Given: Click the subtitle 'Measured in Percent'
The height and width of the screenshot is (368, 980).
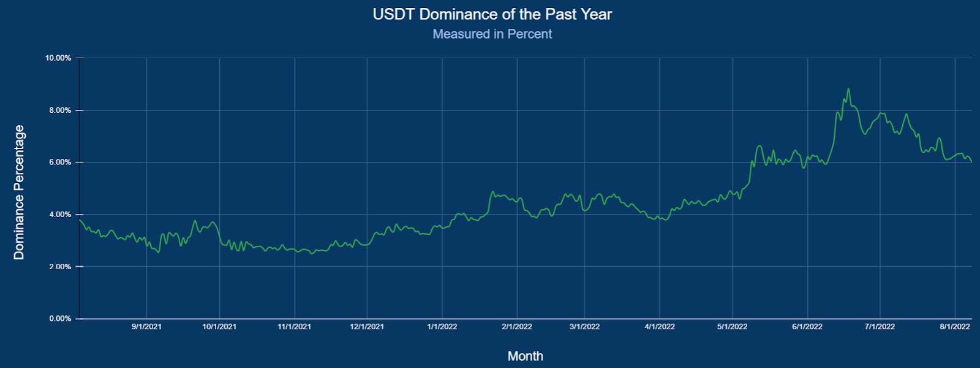Looking at the screenshot, I should point(492,34).
